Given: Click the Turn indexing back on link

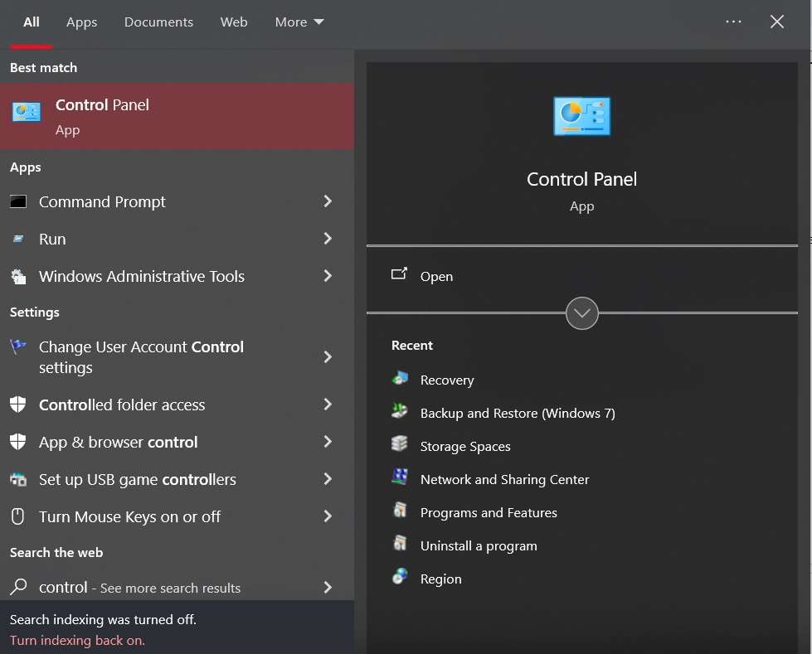Looking at the screenshot, I should [x=77, y=640].
